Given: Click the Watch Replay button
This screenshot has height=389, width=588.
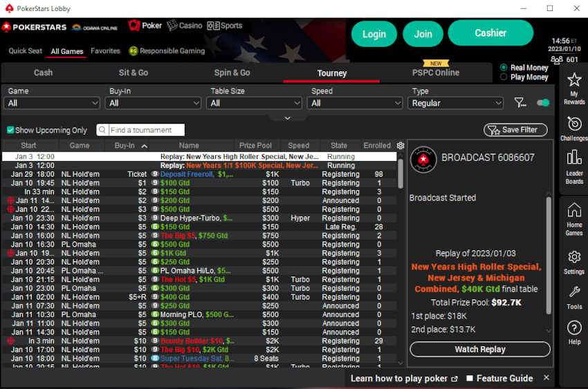Looking at the screenshot, I should click(480, 350).
